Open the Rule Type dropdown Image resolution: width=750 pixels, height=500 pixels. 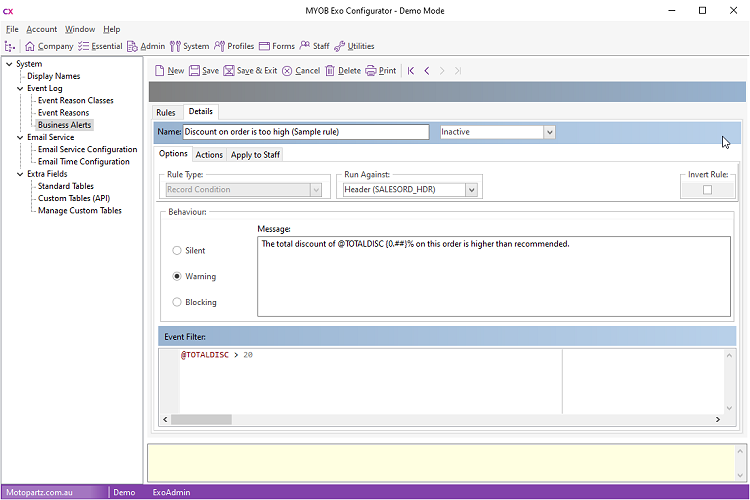tap(316, 190)
